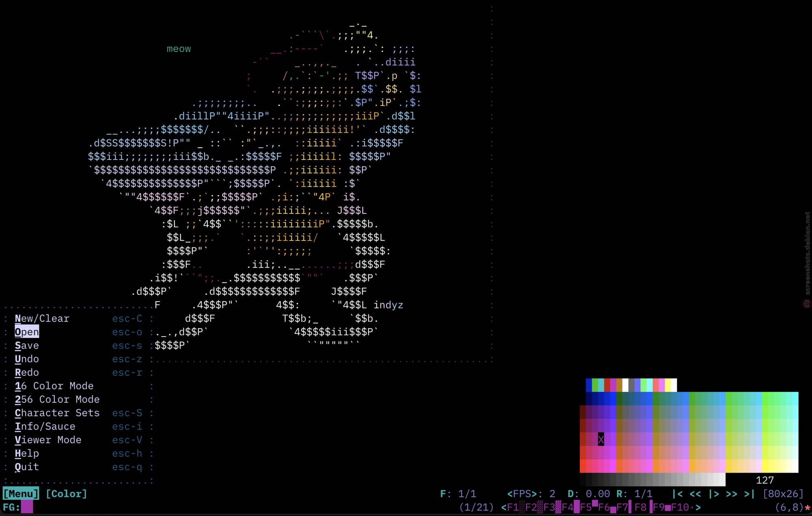The height and width of the screenshot is (516, 812).
Task: Pick the yellow swatch in top palette row
Action: 668,385
